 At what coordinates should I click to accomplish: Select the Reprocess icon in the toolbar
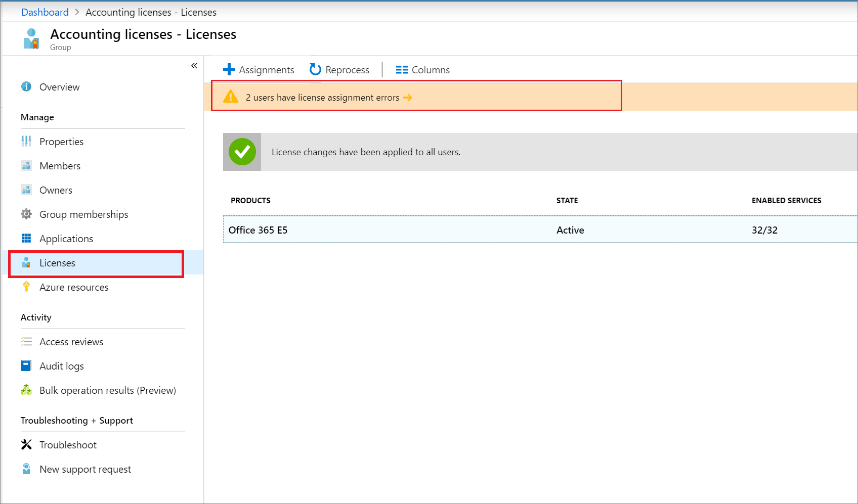click(315, 69)
